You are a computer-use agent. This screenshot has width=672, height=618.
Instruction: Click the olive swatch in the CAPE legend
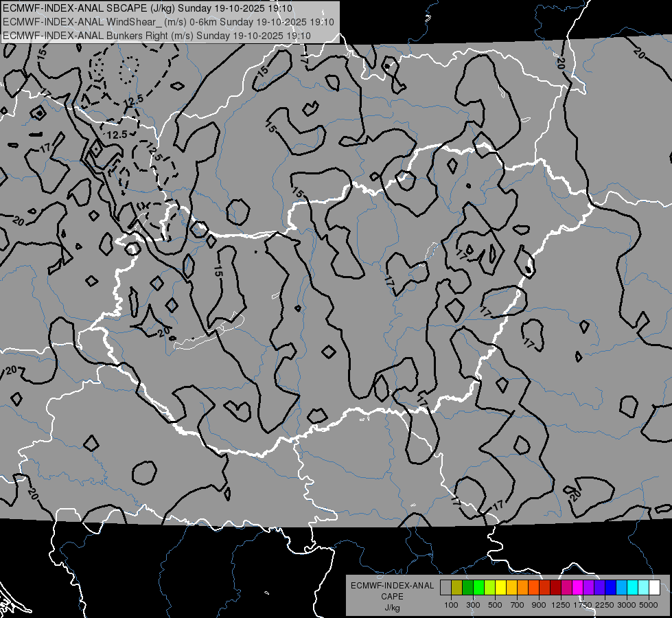point(457,588)
